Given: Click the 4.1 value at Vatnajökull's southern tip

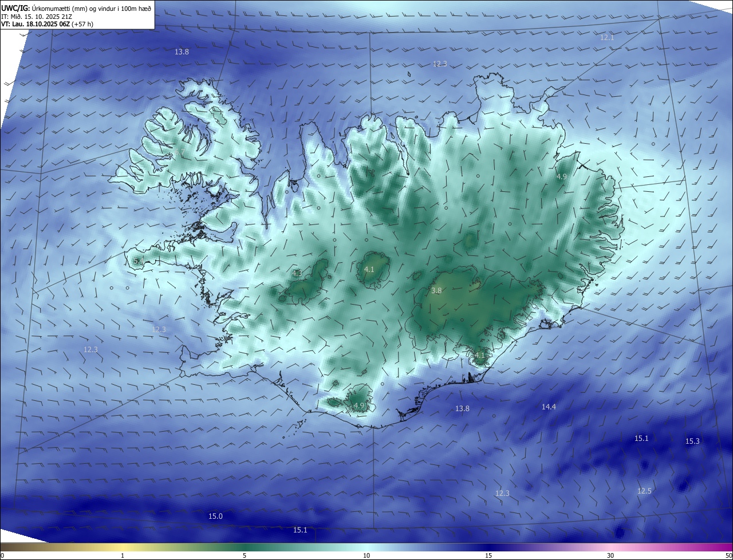Looking at the screenshot, I should [480, 355].
